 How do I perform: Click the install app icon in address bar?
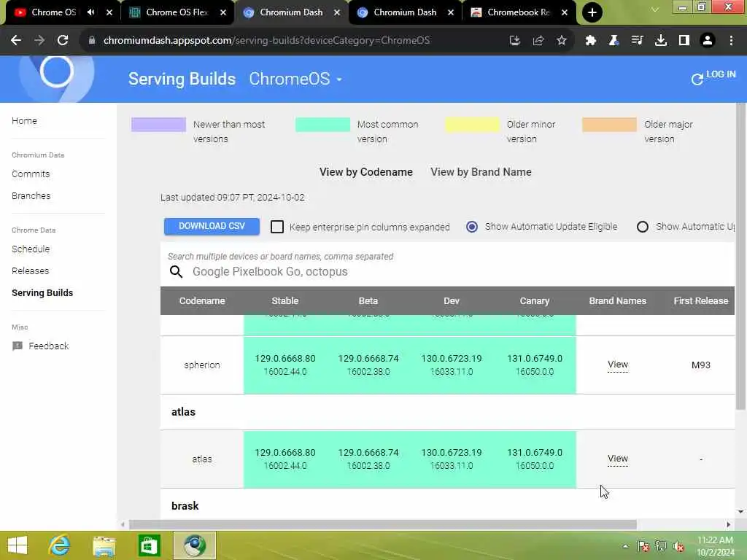tap(514, 41)
